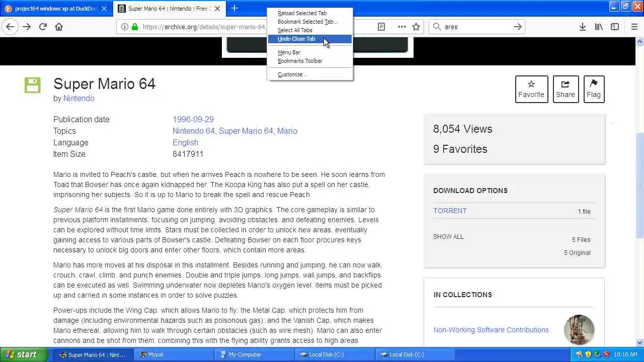Open the 1996-09-29 publication date link
Viewport: 644px width, 362px height.
click(193, 119)
